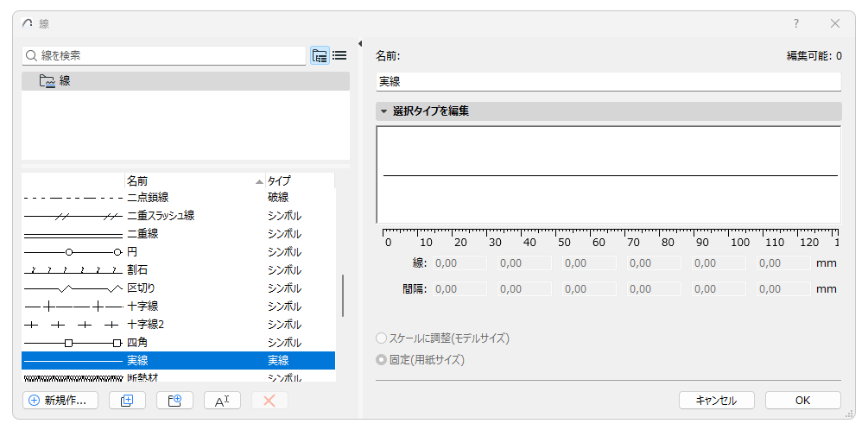The image size is (868, 430).
Task: Select the 四角 line type row
Action: (x=178, y=343)
